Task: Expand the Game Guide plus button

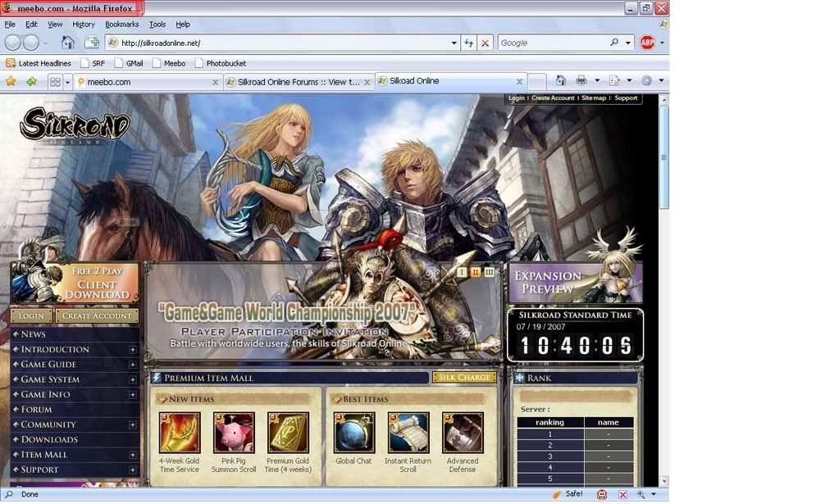Action: pyautogui.click(x=132, y=365)
